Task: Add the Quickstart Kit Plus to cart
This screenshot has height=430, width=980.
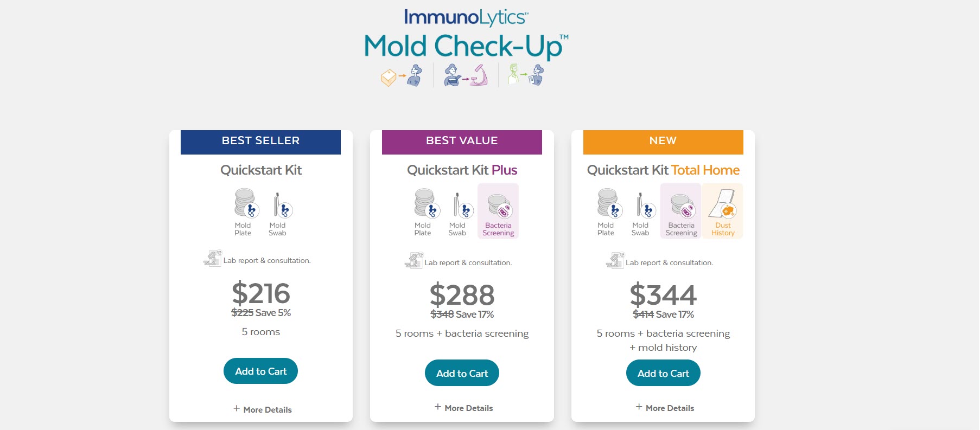Action: 462,373
